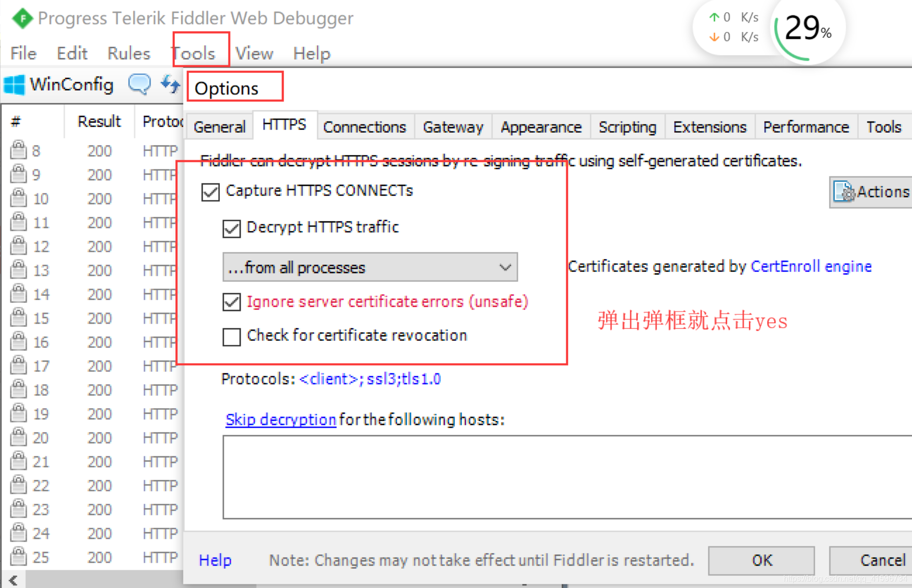Click the lock icon on session 14
This screenshot has height=588, width=912.
click(x=19, y=293)
